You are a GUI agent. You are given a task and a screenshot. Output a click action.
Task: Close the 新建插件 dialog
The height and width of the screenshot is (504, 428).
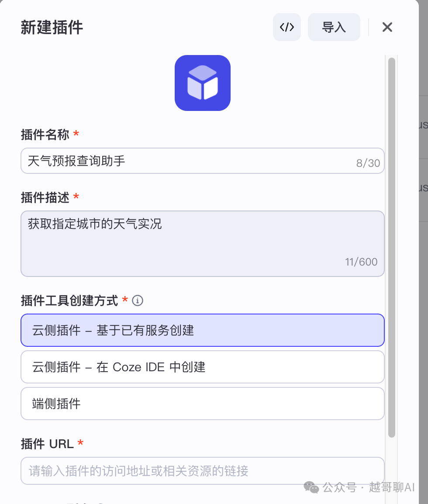pos(387,27)
